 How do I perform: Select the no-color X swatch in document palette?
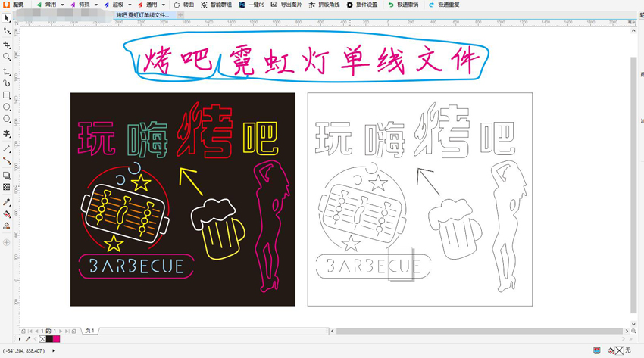[x=42, y=339]
